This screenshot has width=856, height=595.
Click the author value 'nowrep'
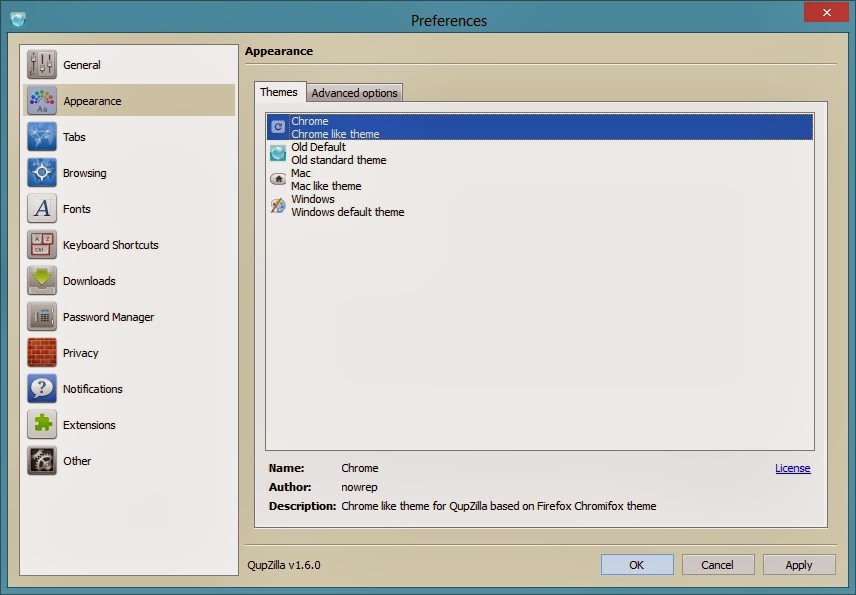(359, 487)
